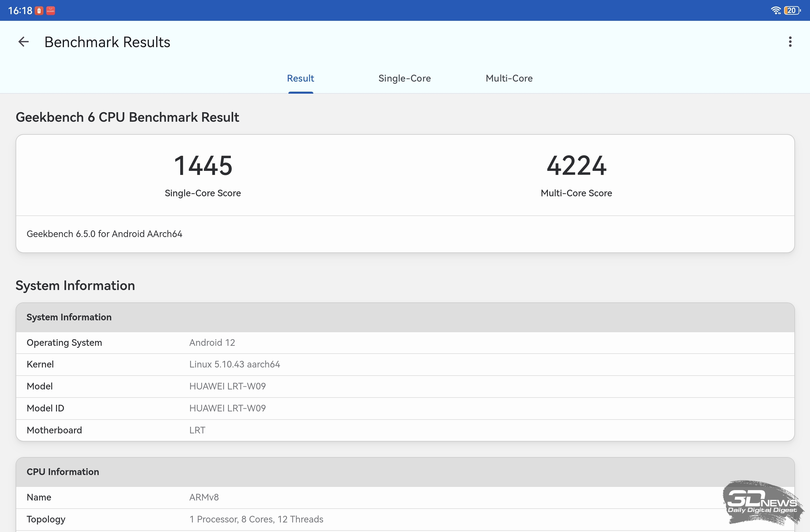Switch to the Multi-Core tab
The width and height of the screenshot is (810, 532).
click(509, 78)
